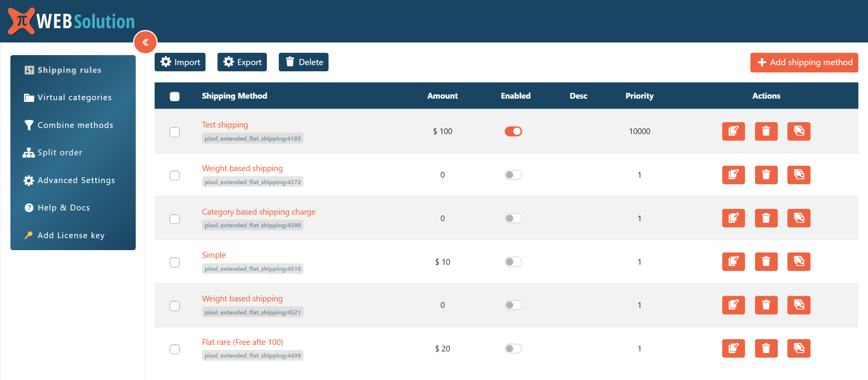Enable the Simple shipping method toggle
This screenshot has width=868, height=380.
coord(513,262)
